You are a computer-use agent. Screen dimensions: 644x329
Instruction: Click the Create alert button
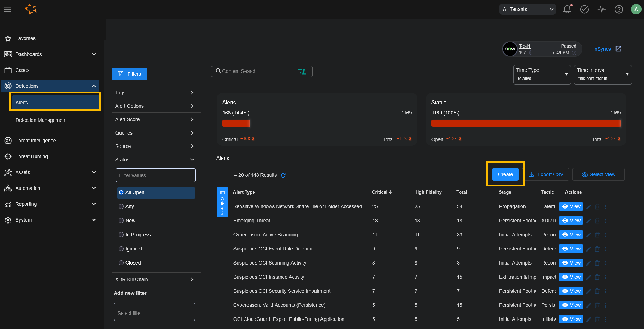coord(505,174)
